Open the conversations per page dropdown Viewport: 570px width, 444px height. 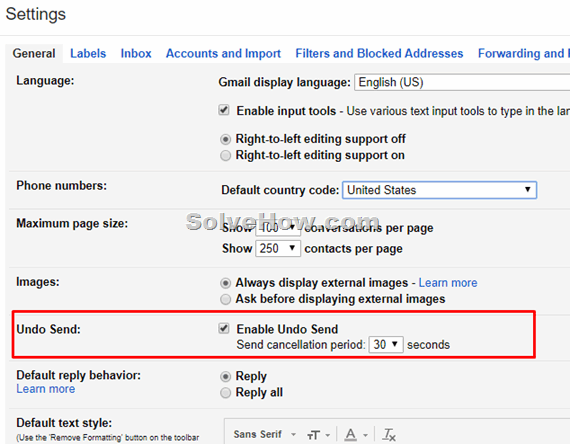tap(278, 228)
